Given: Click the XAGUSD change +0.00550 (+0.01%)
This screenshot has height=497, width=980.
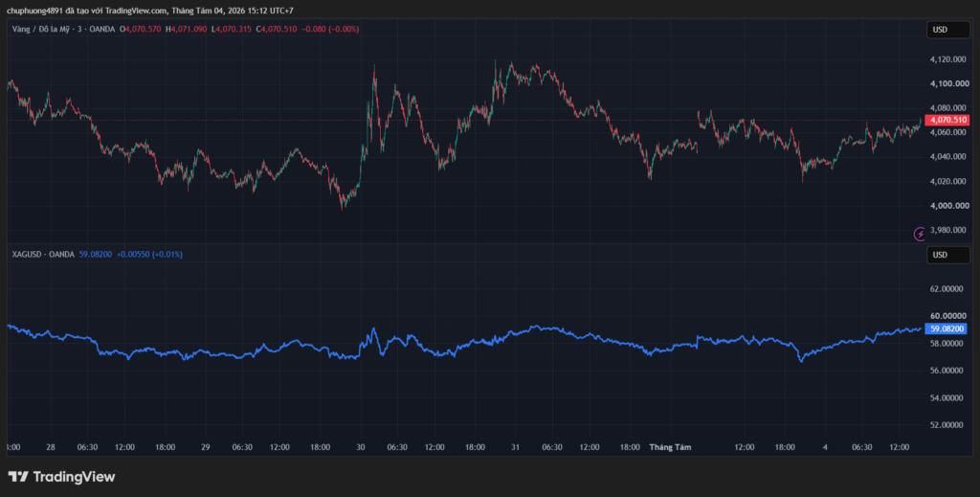Looking at the screenshot, I should click(149, 255).
